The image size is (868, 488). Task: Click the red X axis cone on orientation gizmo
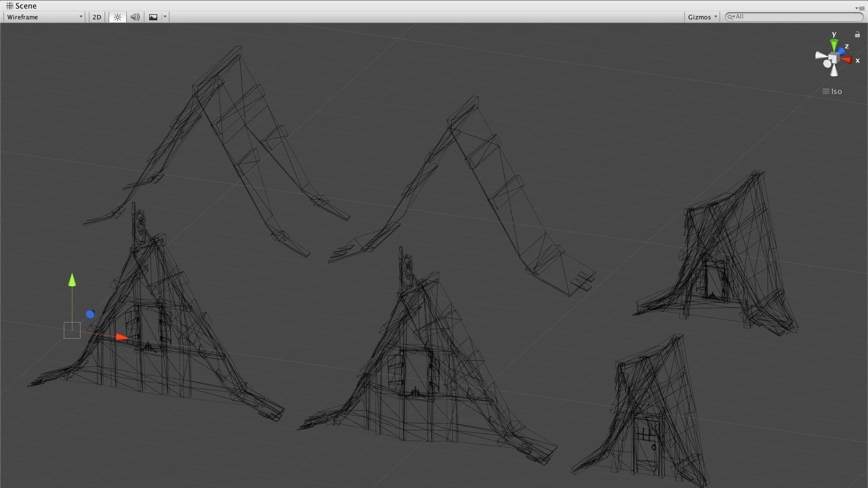click(846, 60)
